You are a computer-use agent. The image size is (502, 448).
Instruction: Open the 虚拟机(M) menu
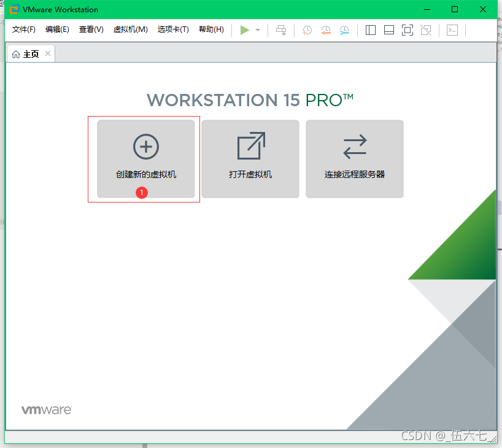[x=130, y=29]
